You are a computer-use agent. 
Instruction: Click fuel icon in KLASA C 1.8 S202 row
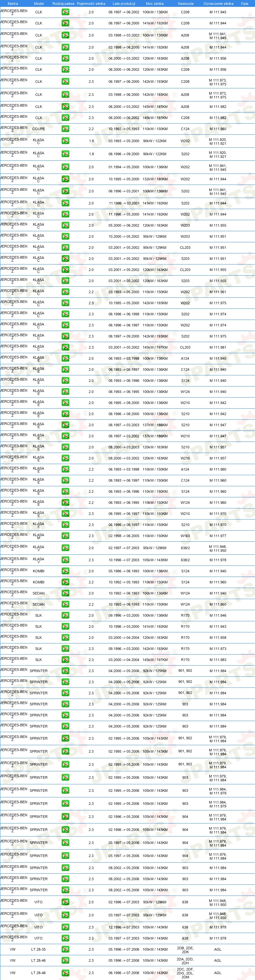pos(66,154)
